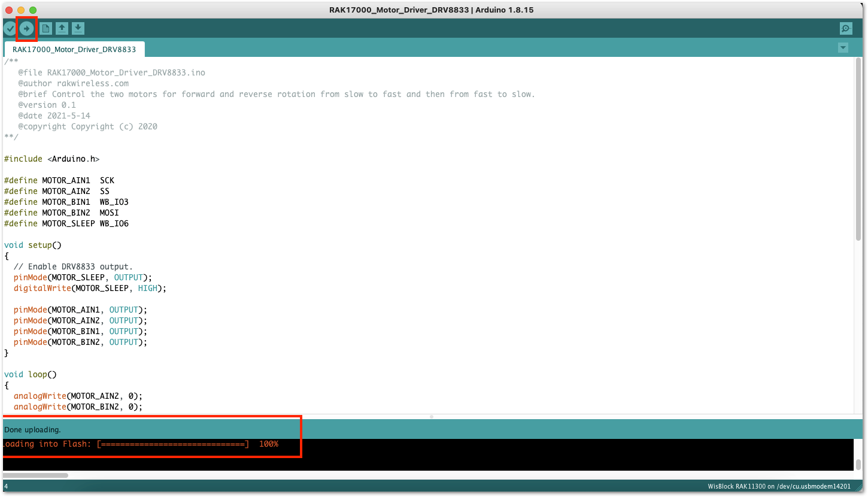Open a sketch with the Open arrow icon
This screenshot has height=497, width=868.
click(62, 28)
